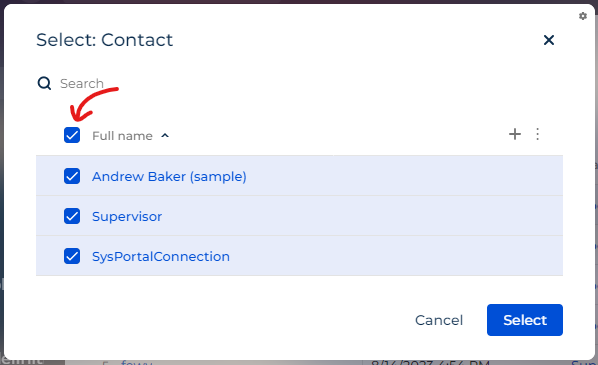
Task: Click the magnifier search icon
Action: click(44, 83)
